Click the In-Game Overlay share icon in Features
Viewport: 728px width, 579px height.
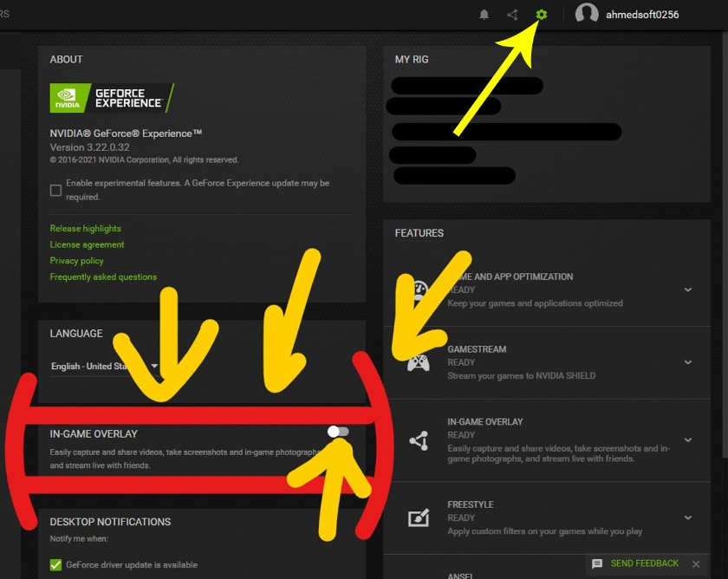click(419, 440)
